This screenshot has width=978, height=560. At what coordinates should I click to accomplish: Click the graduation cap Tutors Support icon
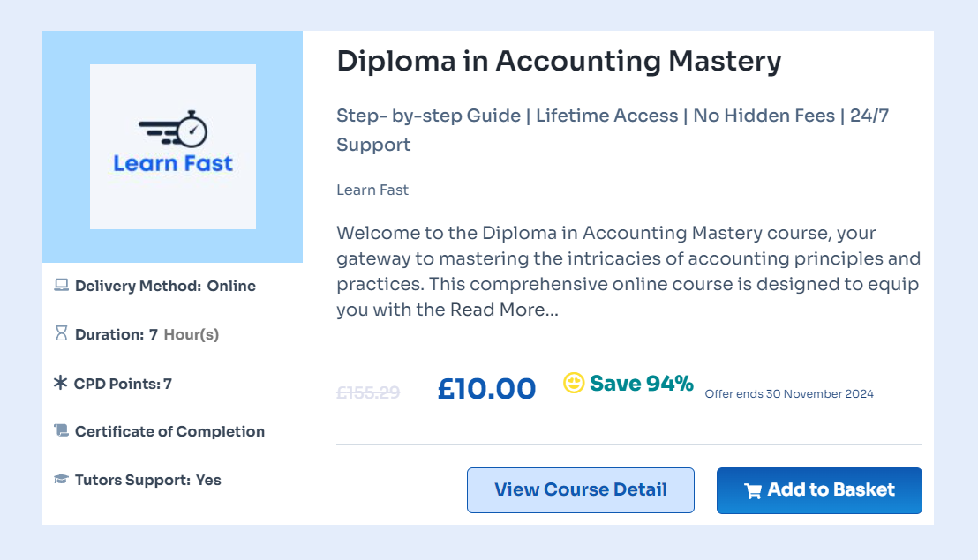pos(61,480)
